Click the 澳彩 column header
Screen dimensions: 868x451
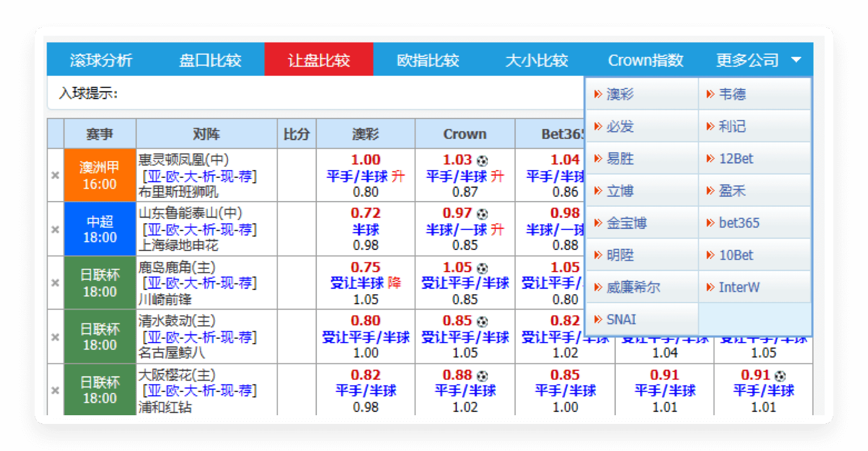[x=366, y=134]
